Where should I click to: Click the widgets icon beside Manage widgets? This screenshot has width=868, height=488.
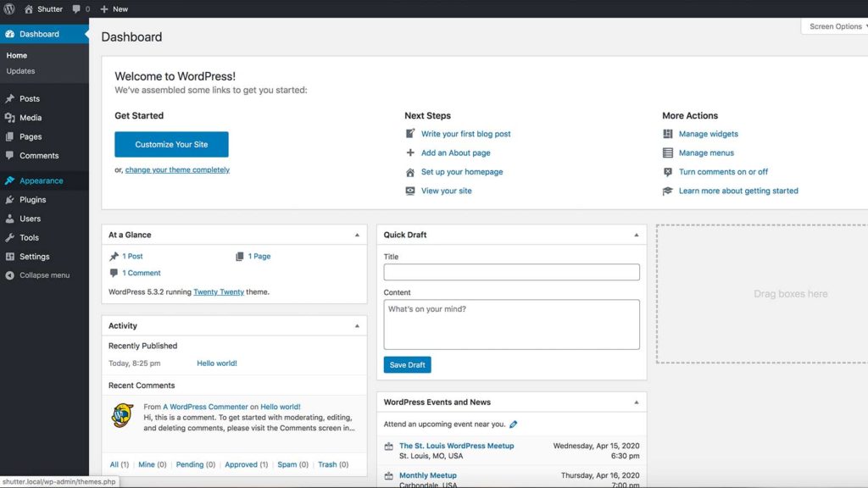pyautogui.click(x=668, y=134)
